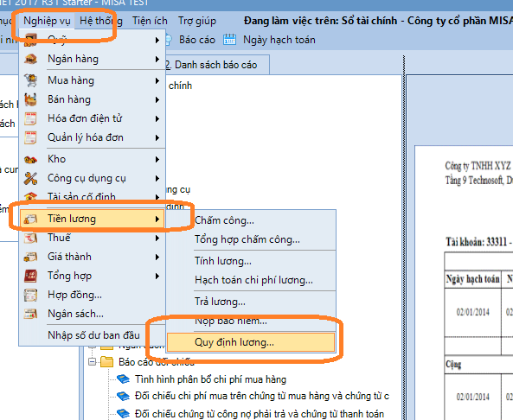Click the Tài sản cố định house icon
This screenshot has height=420, width=513.
pos(30,197)
